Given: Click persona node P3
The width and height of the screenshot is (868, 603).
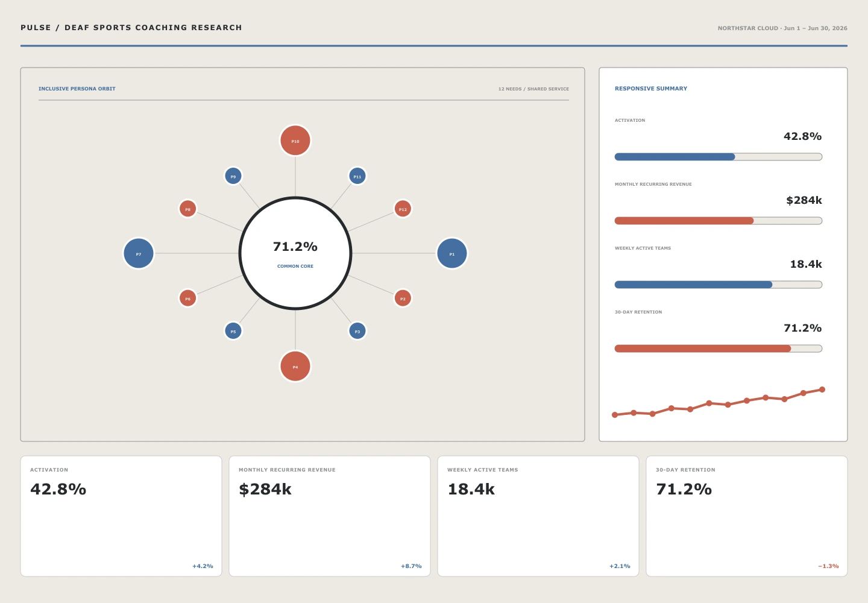Looking at the screenshot, I should pyautogui.click(x=357, y=331).
